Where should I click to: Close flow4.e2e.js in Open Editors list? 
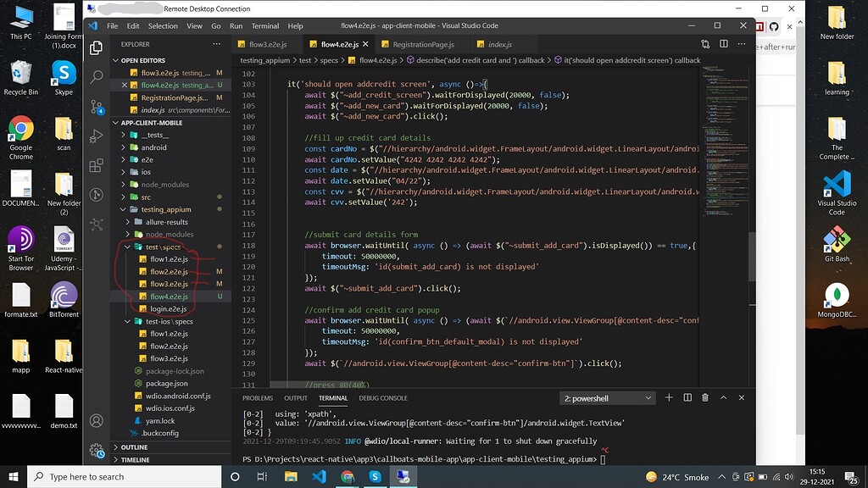[125, 86]
